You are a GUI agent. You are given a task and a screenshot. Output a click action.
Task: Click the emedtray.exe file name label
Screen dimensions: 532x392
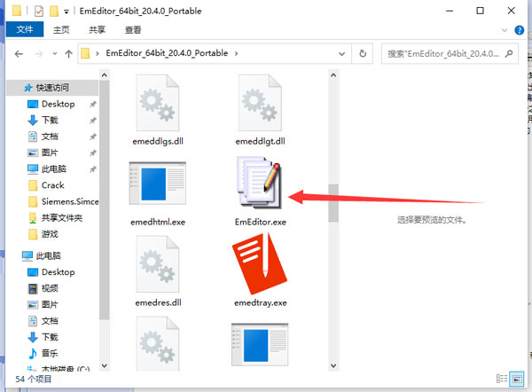click(x=260, y=302)
